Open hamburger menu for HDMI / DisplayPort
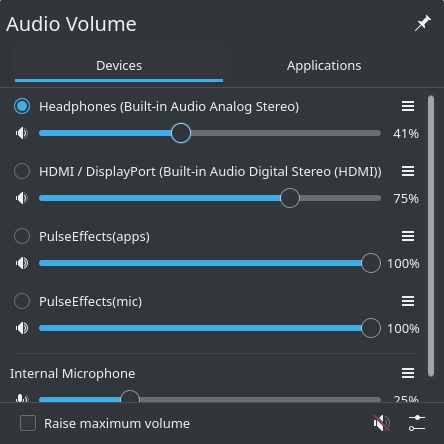The image size is (444, 444). tap(408, 171)
